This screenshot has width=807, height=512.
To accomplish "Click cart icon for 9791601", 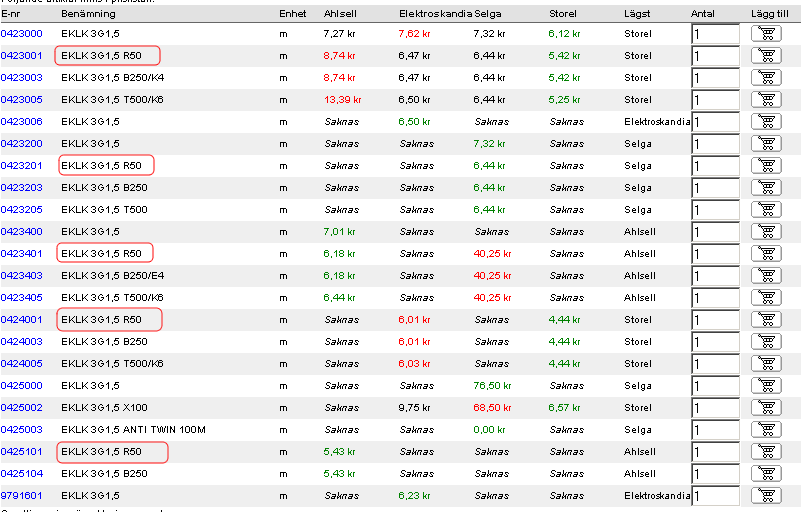I will click(766, 496).
